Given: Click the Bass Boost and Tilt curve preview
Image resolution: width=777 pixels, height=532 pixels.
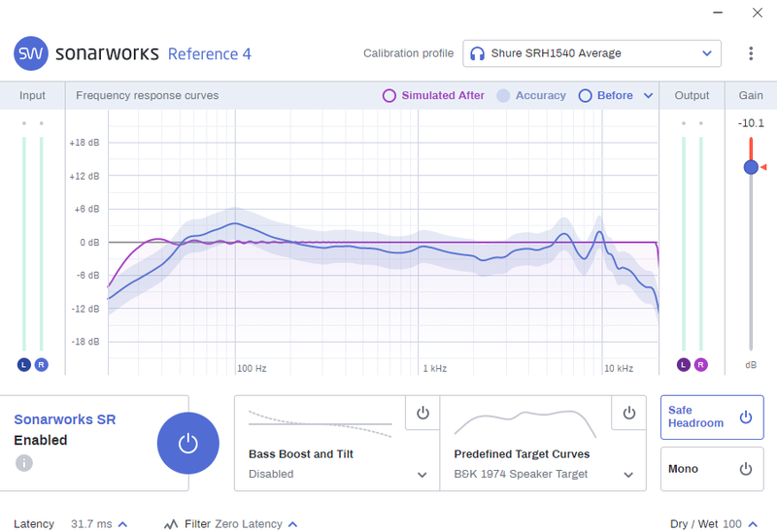Looking at the screenshot, I should click(x=321, y=424).
